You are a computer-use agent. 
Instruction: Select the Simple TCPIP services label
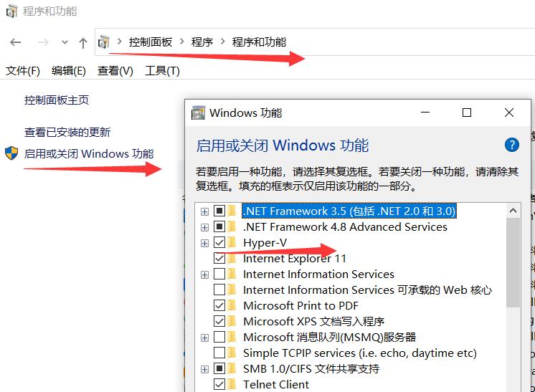click(360, 353)
